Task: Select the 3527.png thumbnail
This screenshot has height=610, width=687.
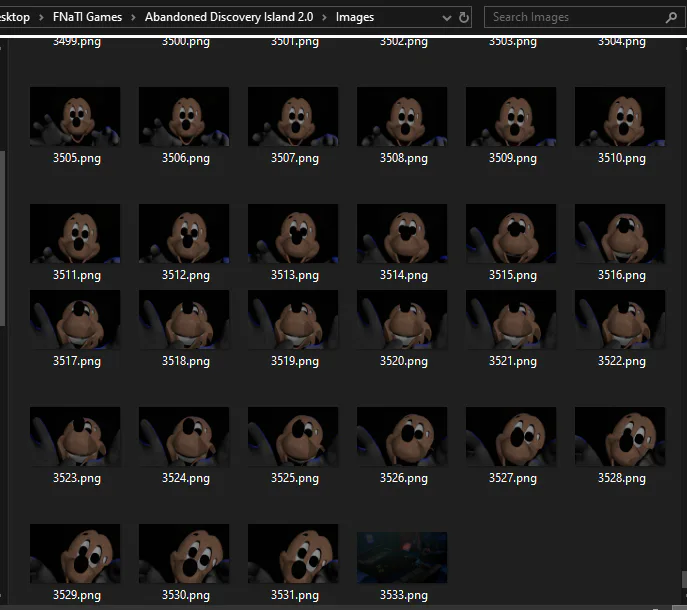Action: [x=511, y=436]
